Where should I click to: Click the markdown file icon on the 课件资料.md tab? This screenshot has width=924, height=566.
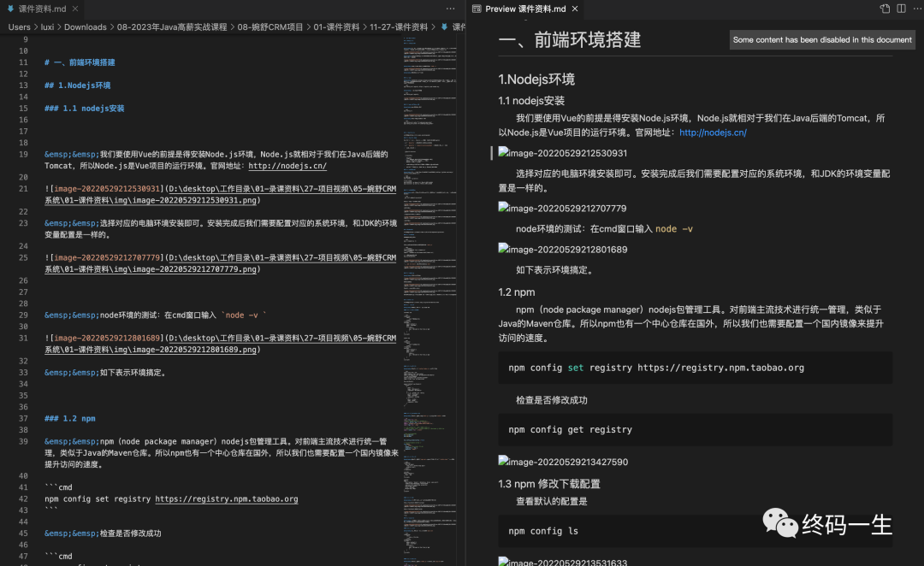click(10, 9)
